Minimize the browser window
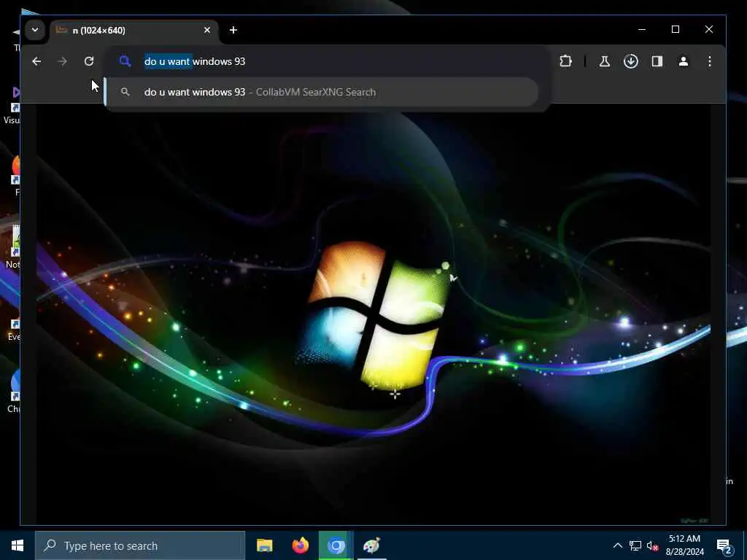The height and width of the screenshot is (560, 747). 642,29
